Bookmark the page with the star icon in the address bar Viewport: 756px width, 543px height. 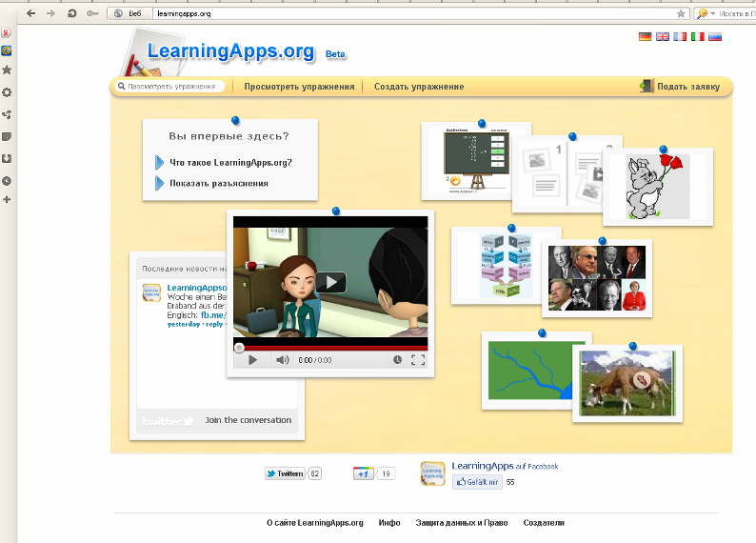point(681,13)
